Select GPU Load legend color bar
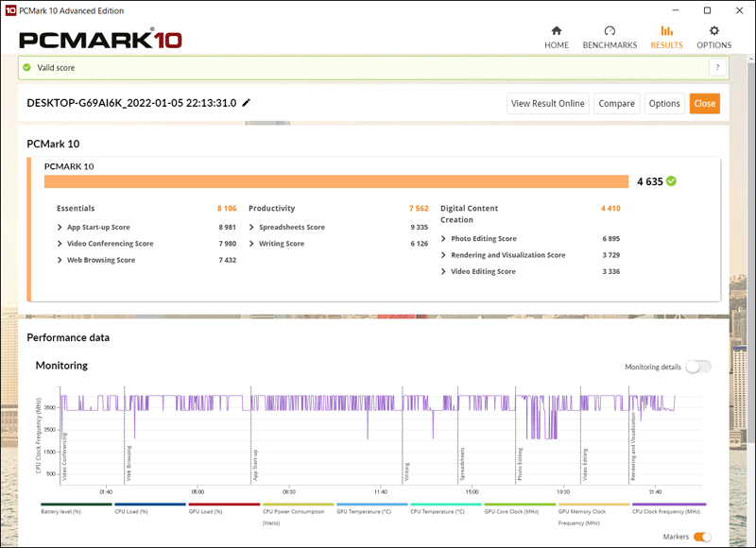756x548 pixels. tap(224, 505)
